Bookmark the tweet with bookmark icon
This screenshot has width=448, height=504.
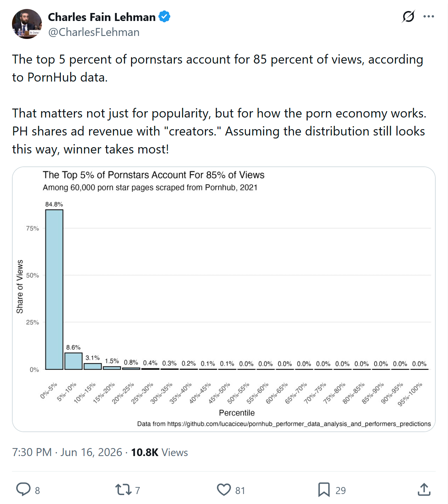(x=324, y=490)
